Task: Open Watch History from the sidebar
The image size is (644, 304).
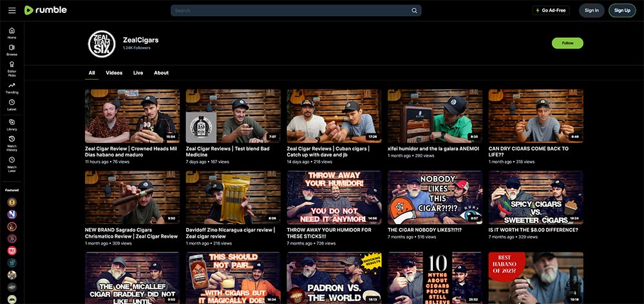Action: (x=12, y=144)
